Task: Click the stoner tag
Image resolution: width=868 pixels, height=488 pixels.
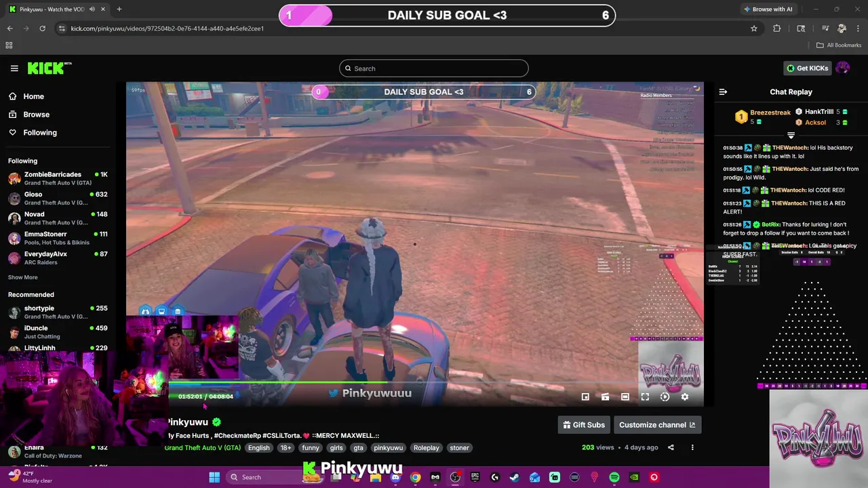Action: tap(459, 448)
